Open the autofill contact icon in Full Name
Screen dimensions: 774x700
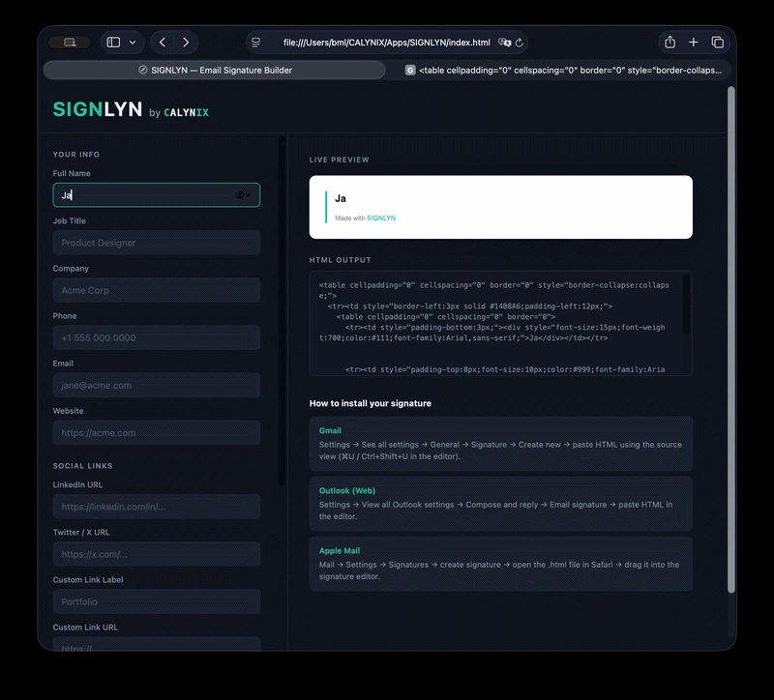pyautogui.click(x=243, y=195)
